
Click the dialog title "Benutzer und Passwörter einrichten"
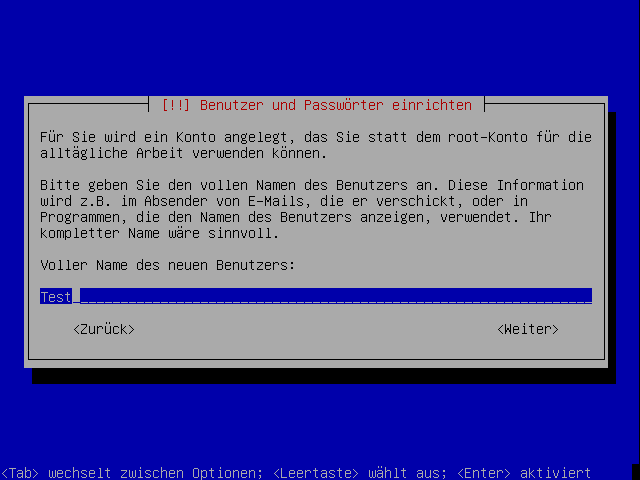click(x=336, y=105)
